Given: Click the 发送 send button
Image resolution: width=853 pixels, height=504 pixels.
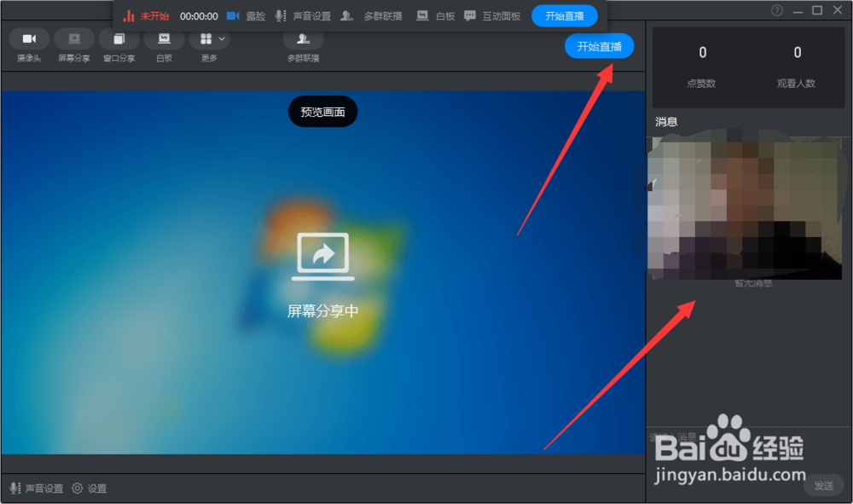Looking at the screenshot, I should (x=824, y=485).
